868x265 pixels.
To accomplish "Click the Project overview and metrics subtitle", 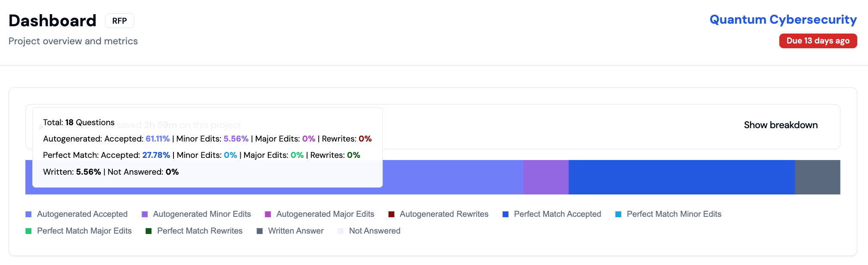I will coord(73,41).
